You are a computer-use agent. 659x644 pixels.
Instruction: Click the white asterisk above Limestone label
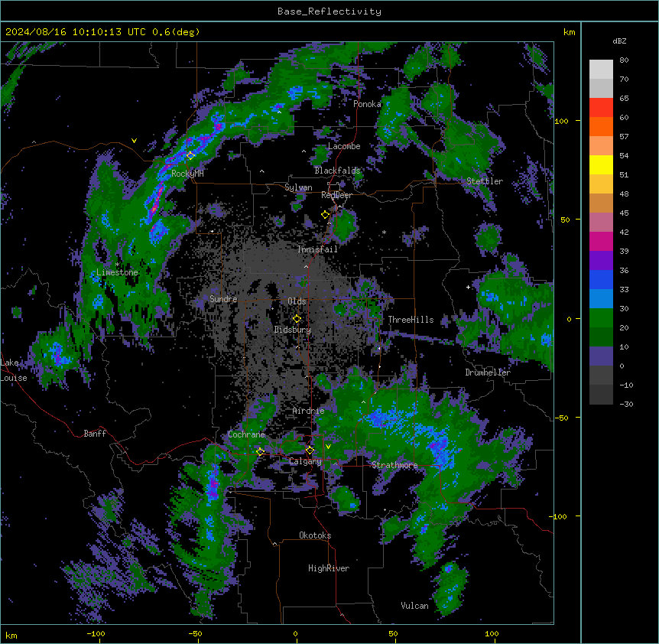117,265
